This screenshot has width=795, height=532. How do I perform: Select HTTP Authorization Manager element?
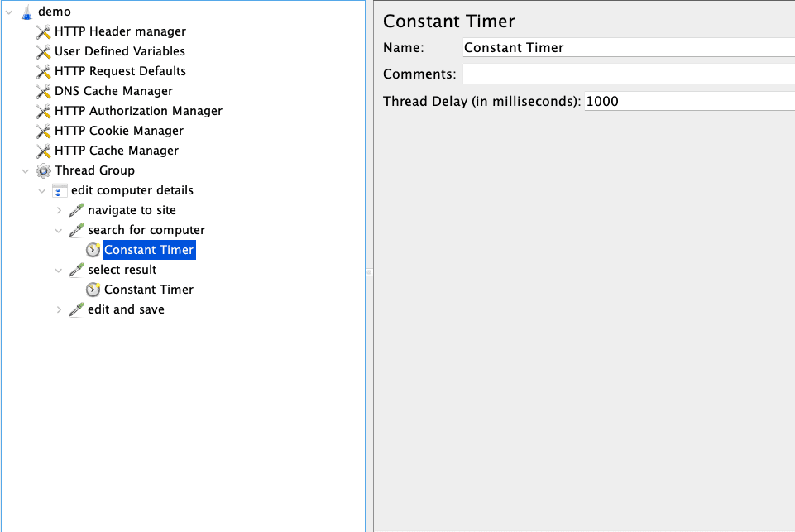coord(138,111)
